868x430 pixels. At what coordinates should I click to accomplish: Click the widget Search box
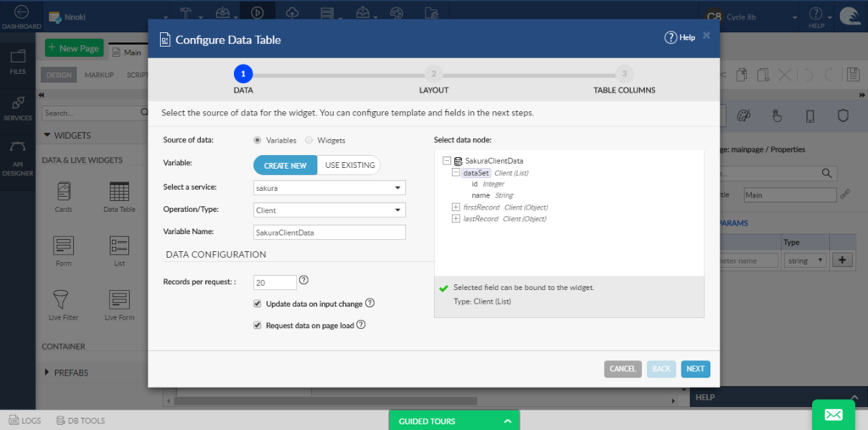(95, 113)
